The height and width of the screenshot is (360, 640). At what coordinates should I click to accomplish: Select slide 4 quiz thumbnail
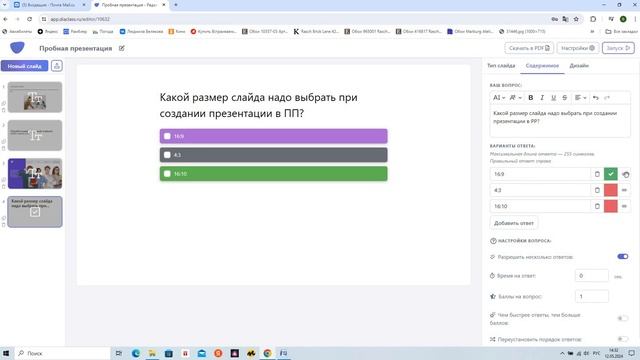click(x=35, y=212)
